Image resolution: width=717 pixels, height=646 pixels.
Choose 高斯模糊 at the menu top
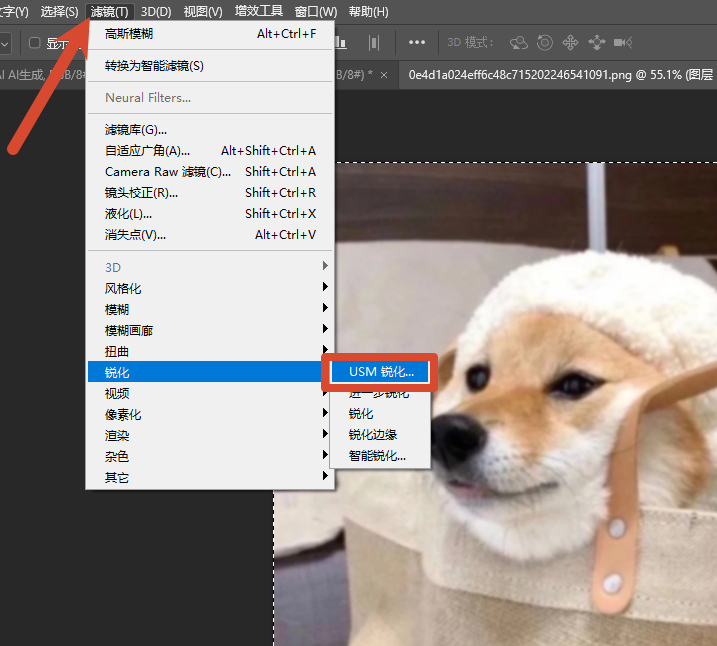coord(210,34)
